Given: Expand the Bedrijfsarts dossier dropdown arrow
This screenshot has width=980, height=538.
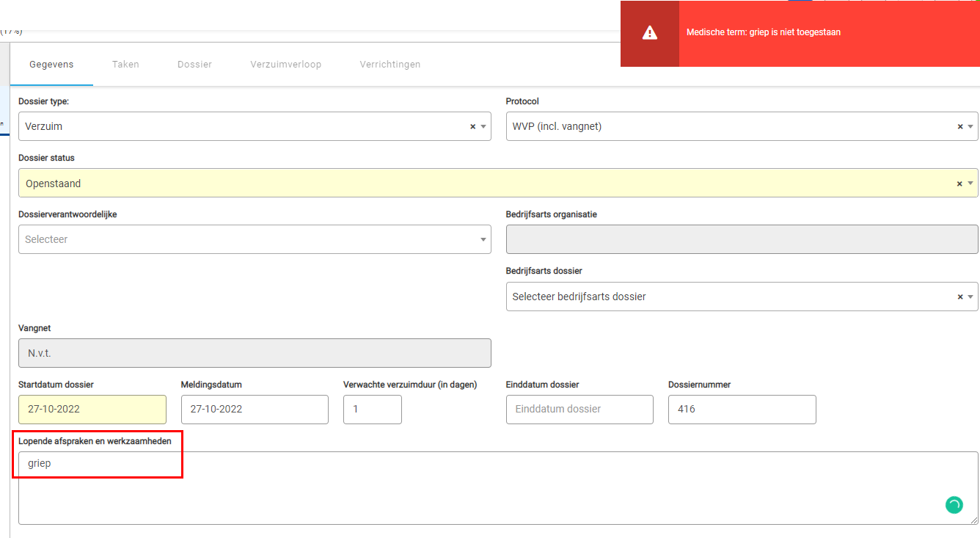Looking at the screenshot, I should [x=970, y=297].
